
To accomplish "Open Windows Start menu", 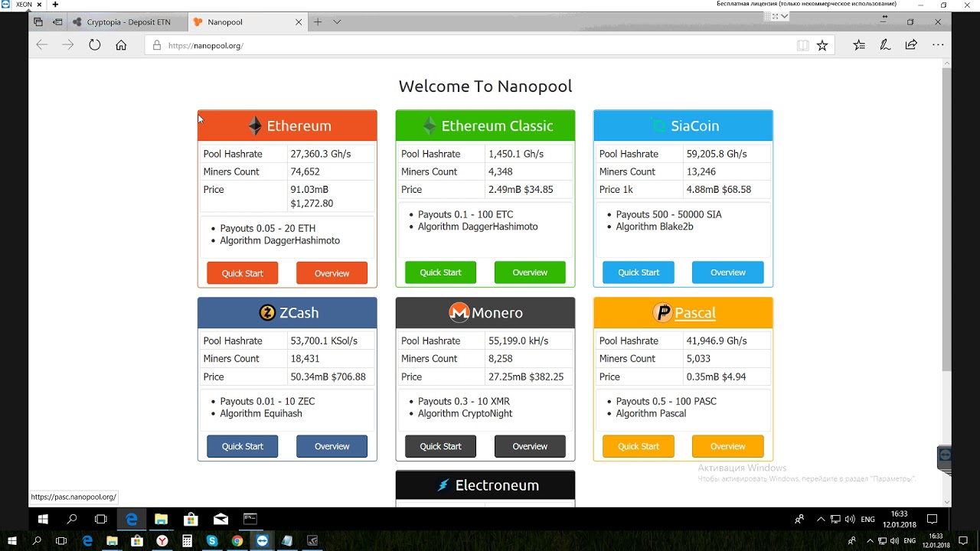I will [x=43, y=519].
